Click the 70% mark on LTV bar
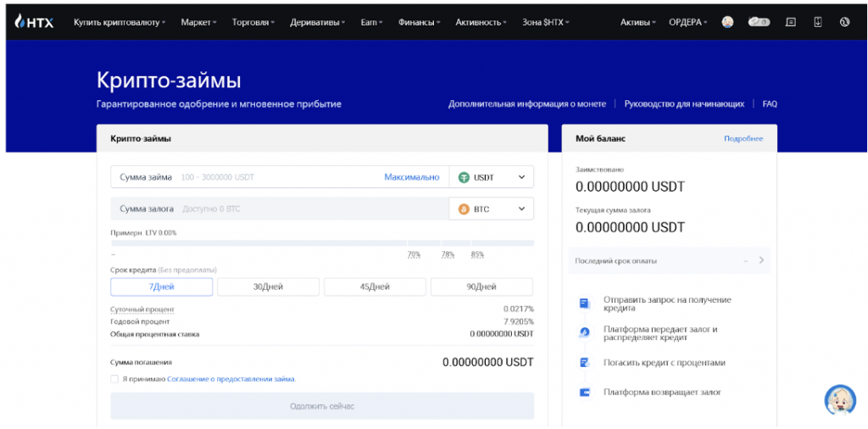868x429 pixels. click(x=414, y=254)
